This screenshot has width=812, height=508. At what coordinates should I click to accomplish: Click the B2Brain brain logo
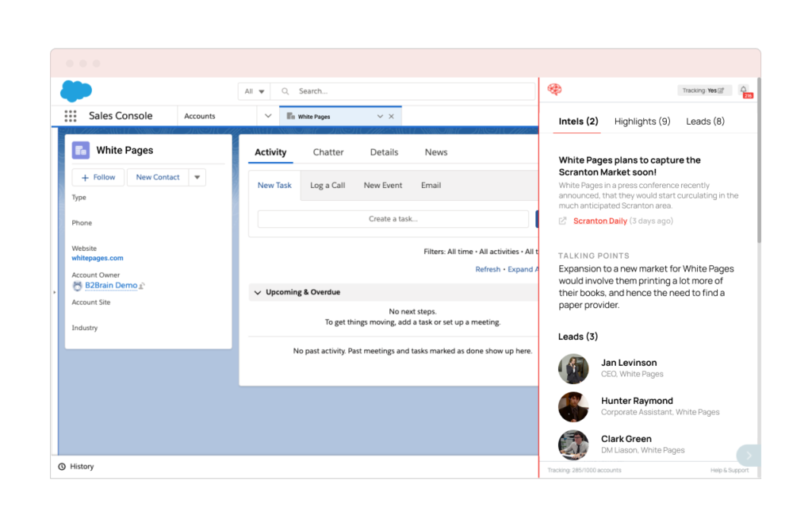(x=554, y=90)
